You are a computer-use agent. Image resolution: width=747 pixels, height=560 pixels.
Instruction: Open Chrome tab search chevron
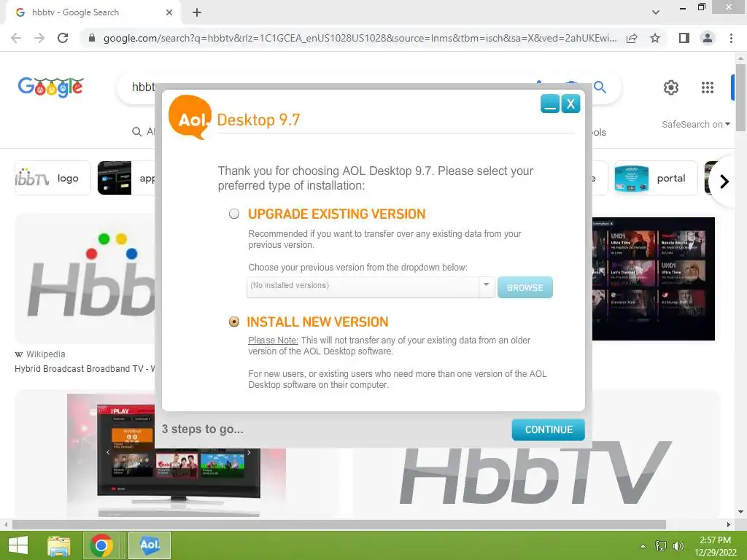656,12
